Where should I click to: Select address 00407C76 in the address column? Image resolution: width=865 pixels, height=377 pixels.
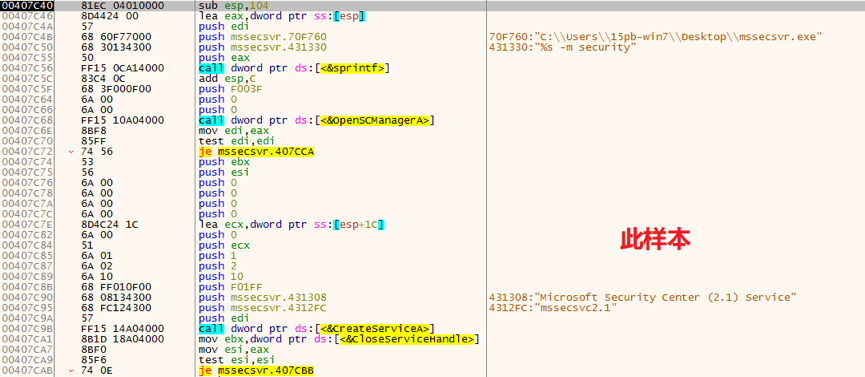coord(26,183)
